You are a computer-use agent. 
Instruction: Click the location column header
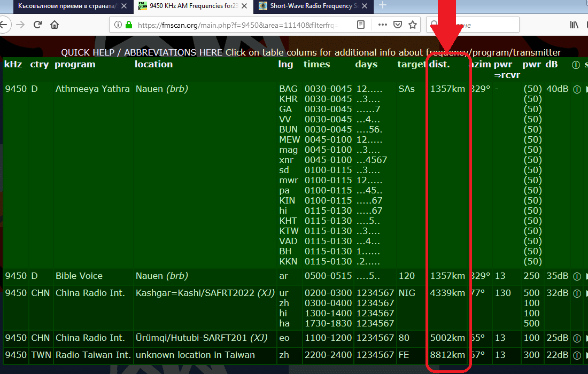(x=154, y=65)
